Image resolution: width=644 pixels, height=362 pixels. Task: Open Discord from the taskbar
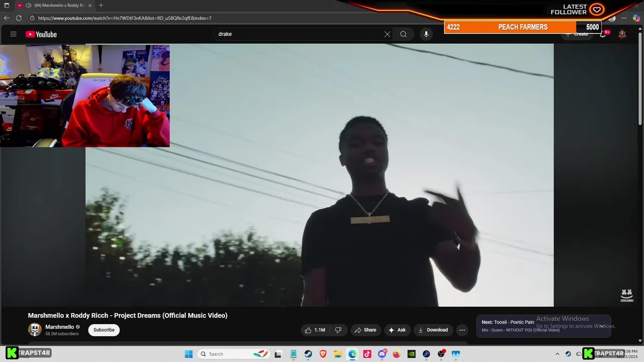coord(382,354)
